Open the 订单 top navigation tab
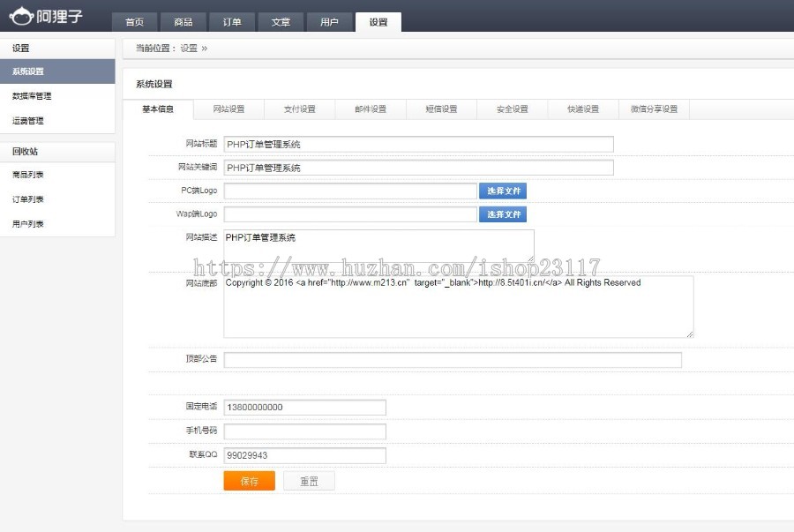Viewport: 794px width, 532px height. pyautogui.click(x=231, y=22)
